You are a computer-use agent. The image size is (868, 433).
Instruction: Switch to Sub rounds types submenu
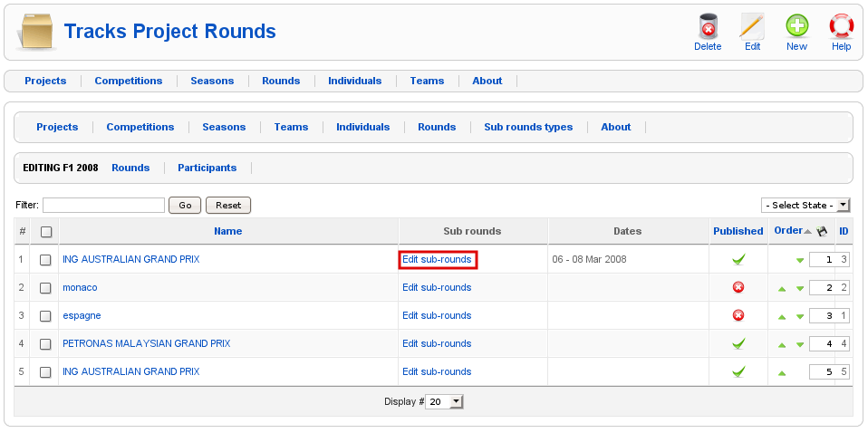(528, 127)
